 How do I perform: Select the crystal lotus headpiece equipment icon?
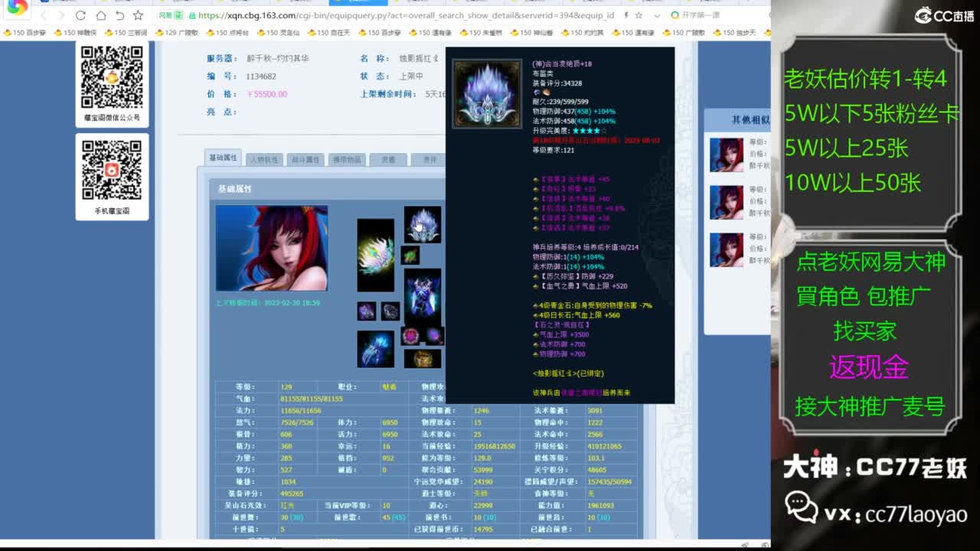pyautogui.click(x=422, y=224)
